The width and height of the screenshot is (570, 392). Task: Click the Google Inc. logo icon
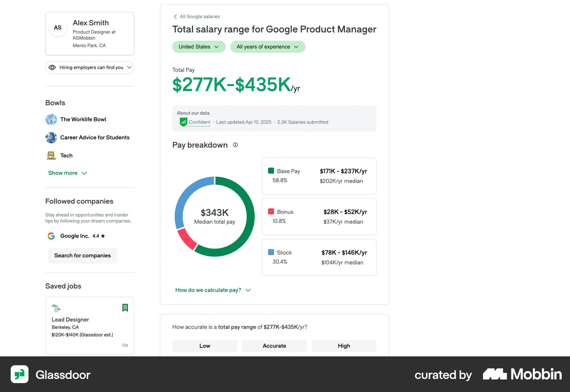(51, 236)
